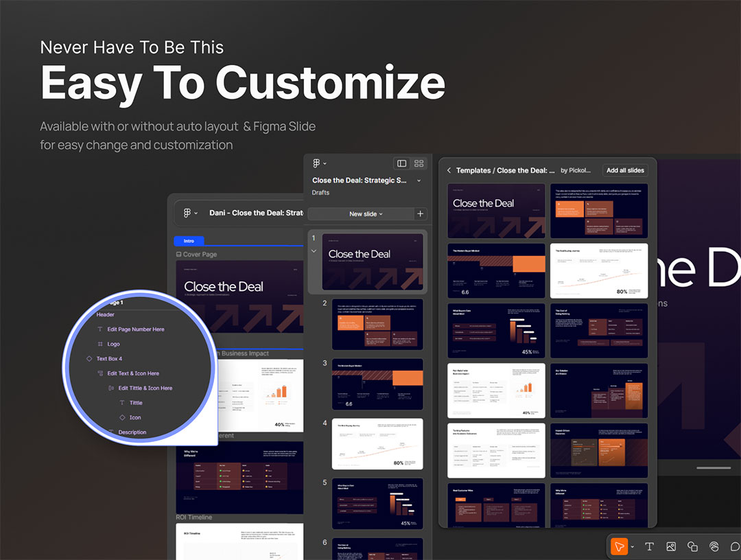Switch to grid view of slides
This screenshot has width=741, height=560.
coord(419,163)
